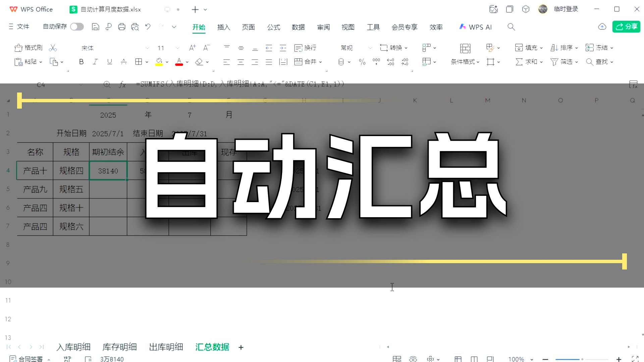Add a new sheet with plus

[241, 348]
